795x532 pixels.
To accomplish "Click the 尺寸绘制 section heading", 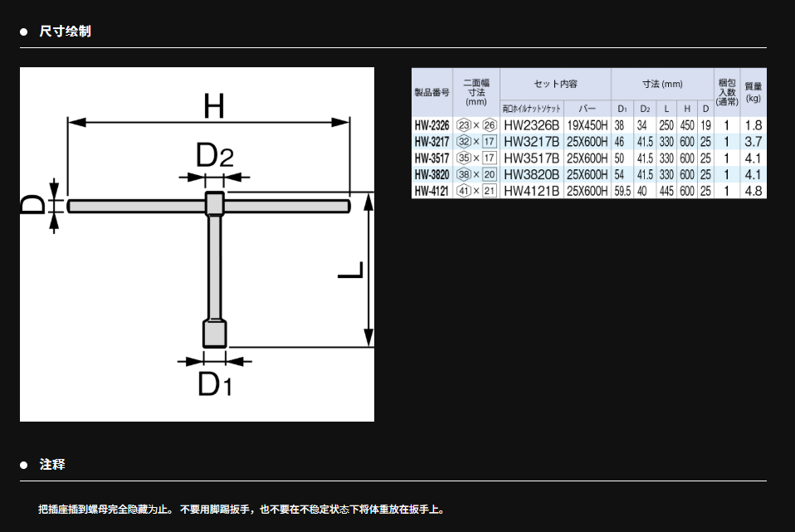I will click(x=66, y=32).
